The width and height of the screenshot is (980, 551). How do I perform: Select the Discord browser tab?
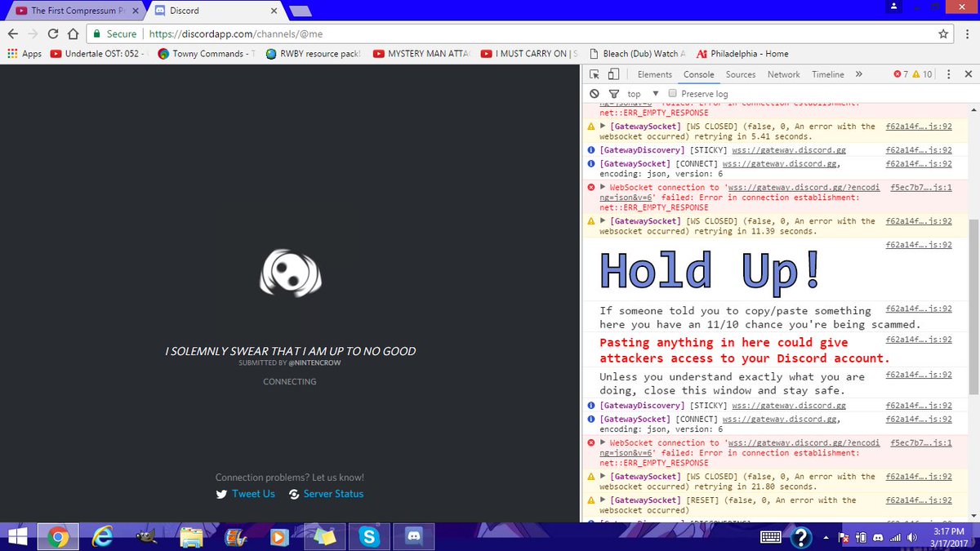pos(214,11)
